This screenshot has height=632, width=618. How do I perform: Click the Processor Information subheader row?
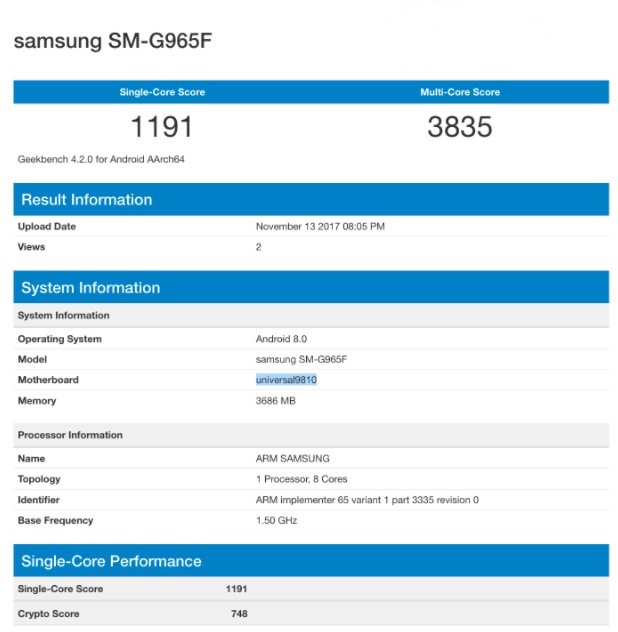pyautogui.click(x=311, y=435)
